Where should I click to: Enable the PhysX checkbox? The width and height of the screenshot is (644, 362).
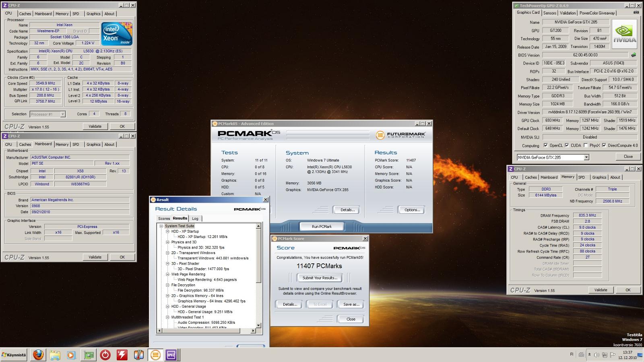[586, 145]
